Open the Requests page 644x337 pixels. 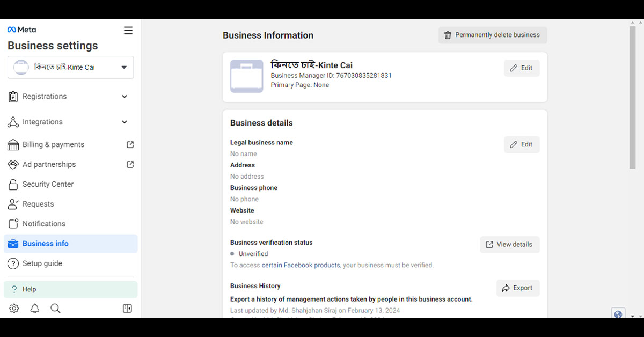71,204
